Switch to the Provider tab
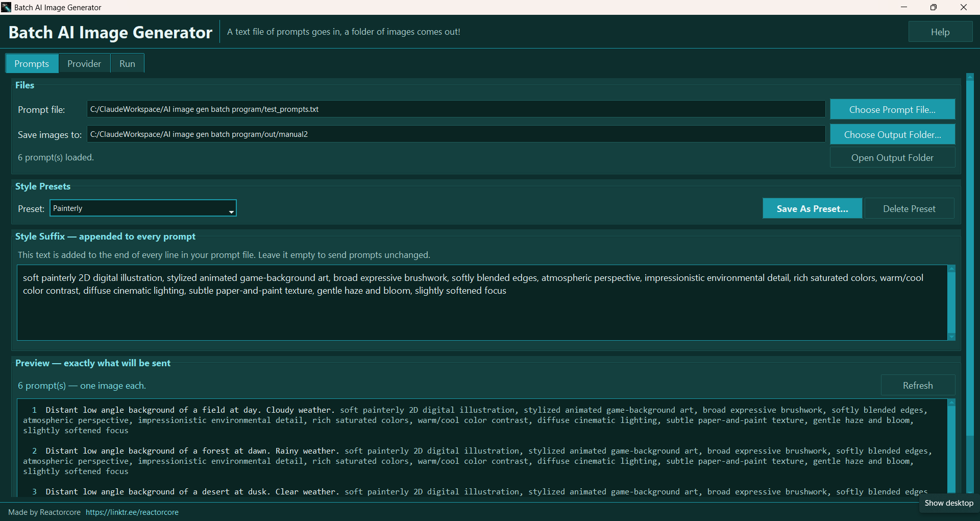 coord(84,64)
